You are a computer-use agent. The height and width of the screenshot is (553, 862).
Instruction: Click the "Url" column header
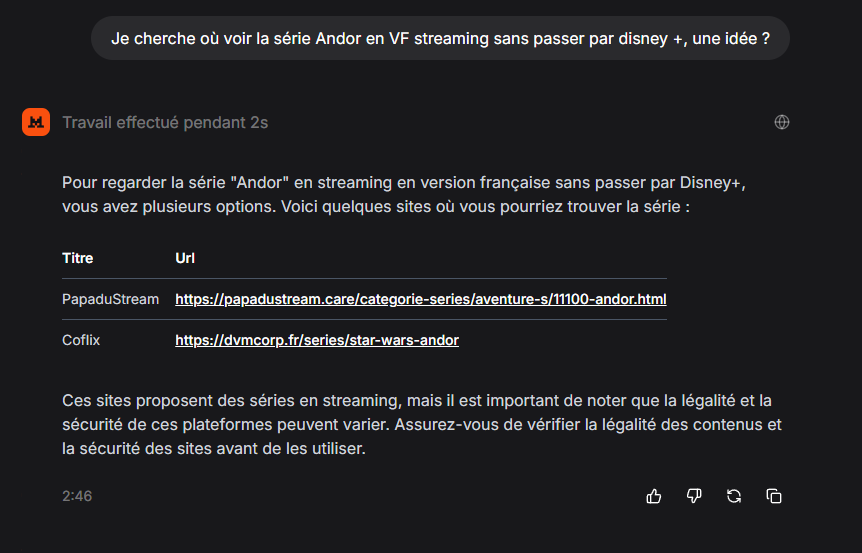[185, 258]
